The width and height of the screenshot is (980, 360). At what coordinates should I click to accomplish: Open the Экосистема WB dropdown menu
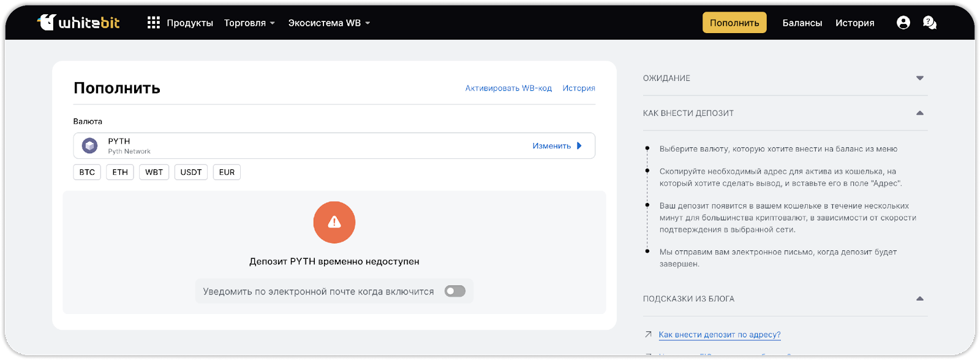tap(329, 23)
